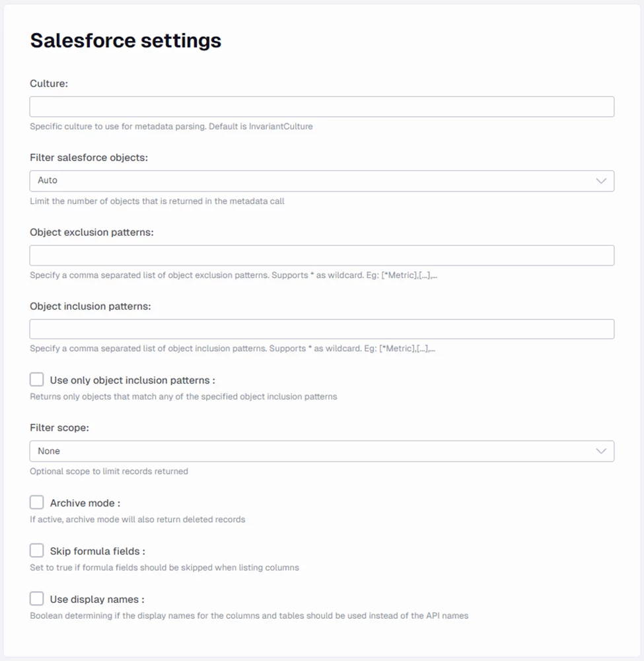Toggle the Use display names checkbox
Screen dimensions: 644x661
37,599
